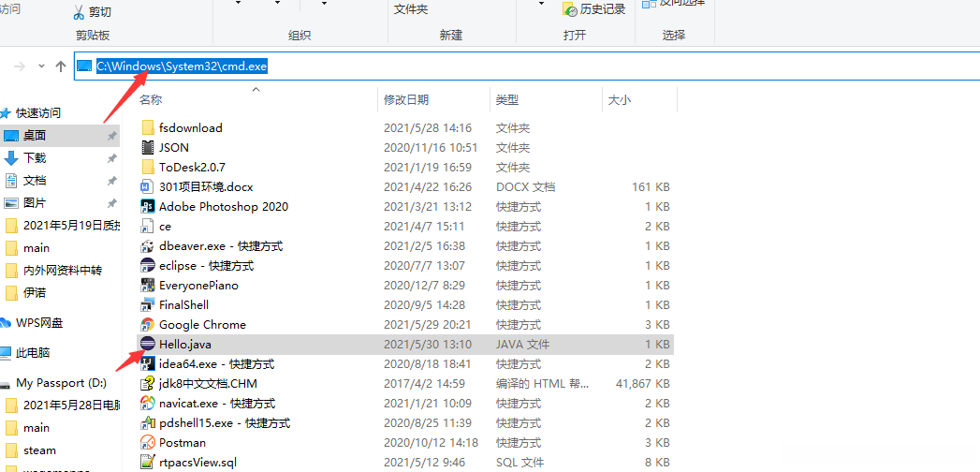Open 伊诺 folder in sidebar
Image resolution: width=980 pixels, height=472 pixels.
[35, 292]
